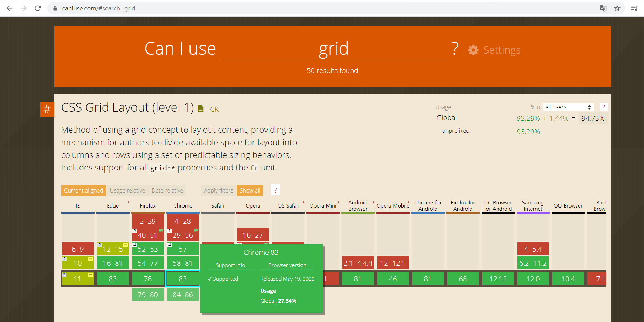Click the Firefox column header

148,206
